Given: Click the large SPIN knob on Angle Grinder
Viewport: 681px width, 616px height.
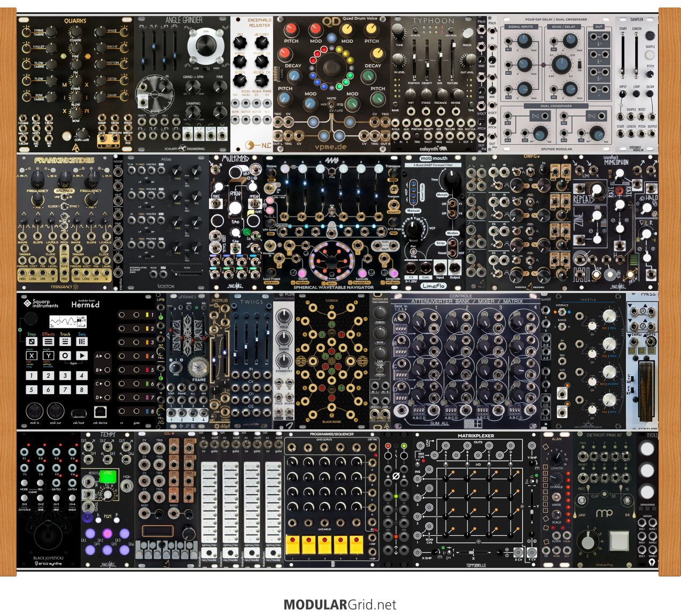Looking at the screenshot, I should (205, 47).
